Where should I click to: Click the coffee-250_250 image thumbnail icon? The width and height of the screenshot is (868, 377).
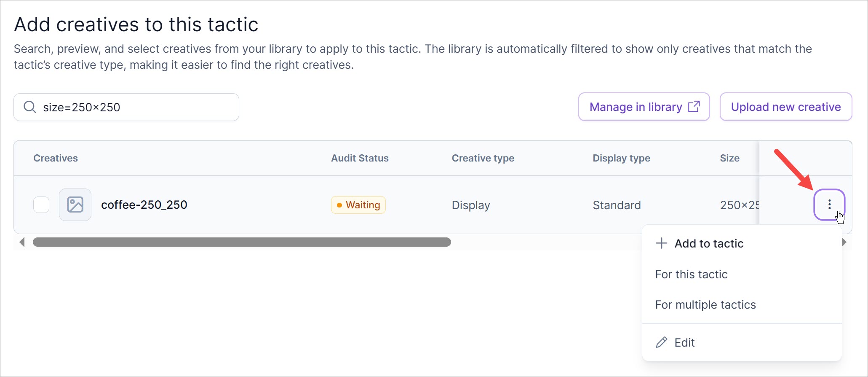click(x=75, y=205)
